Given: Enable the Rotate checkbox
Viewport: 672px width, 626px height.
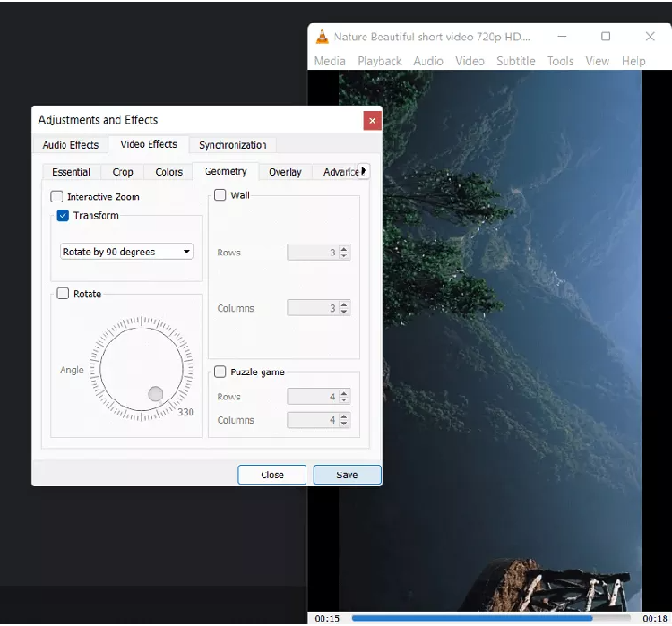Looking at the screenshot, I should click(x=64, y=294).
